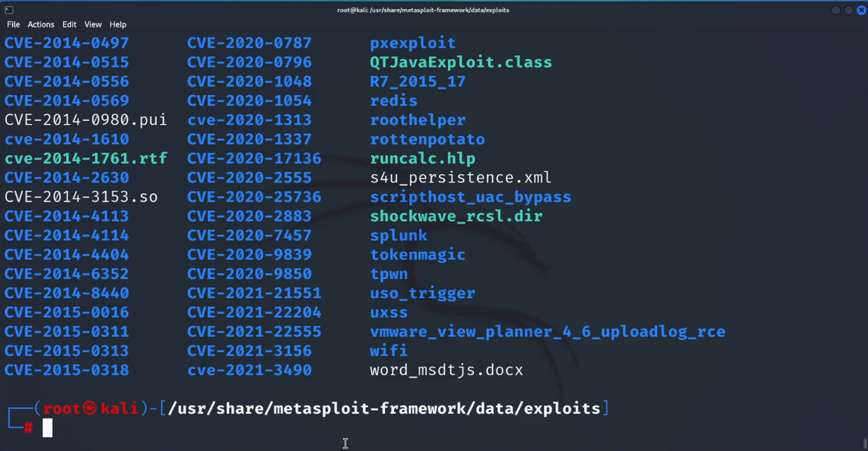
Task: Open the Actions menu
Action: coord(41,24)
